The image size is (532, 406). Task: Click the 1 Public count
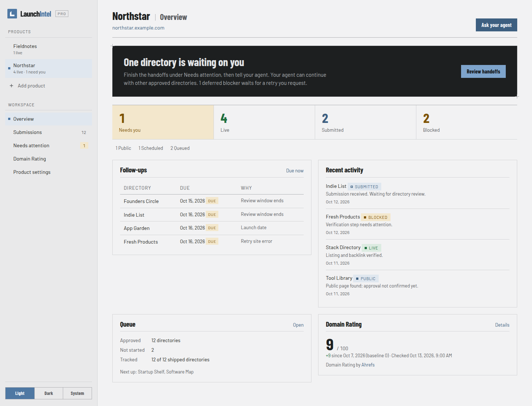pos(123,148)
